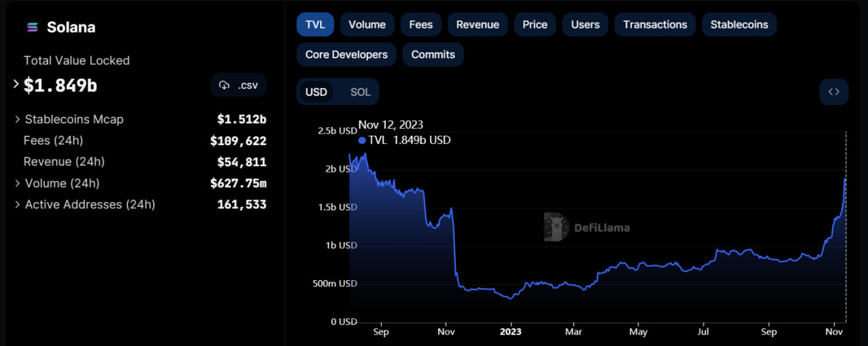Screen dimensions: 868x346
Task: Toggle the Core Developers metric
Action: coord(347,54)
